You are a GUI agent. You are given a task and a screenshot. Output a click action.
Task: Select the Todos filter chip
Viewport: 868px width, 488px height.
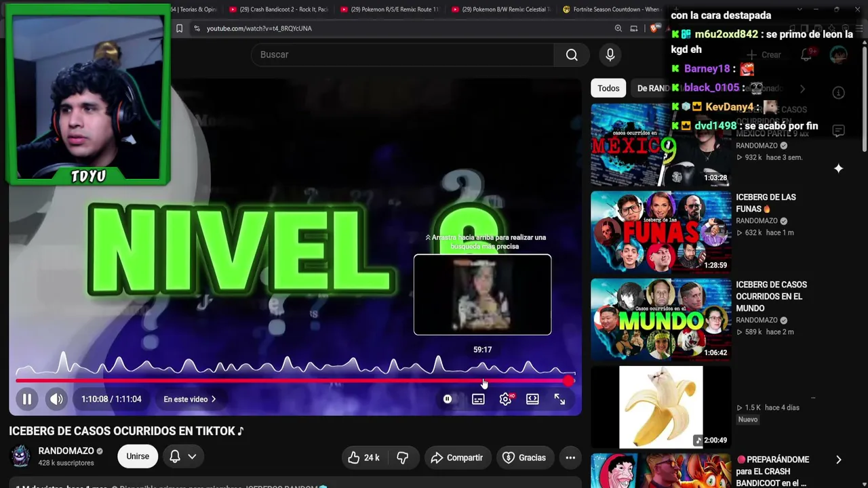click(x=608, y=88)
